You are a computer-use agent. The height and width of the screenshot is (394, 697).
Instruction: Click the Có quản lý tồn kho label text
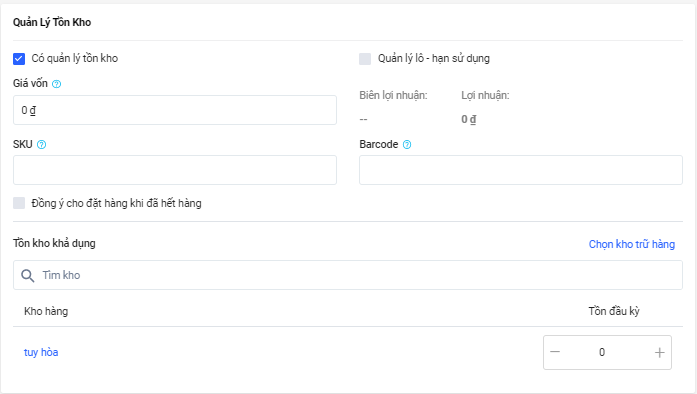point(75,58)
